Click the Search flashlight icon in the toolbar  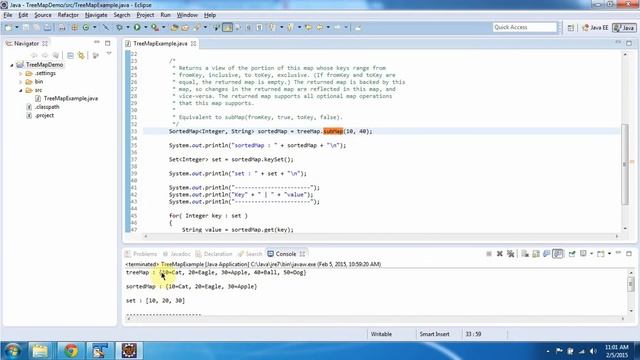(x=196, y=27)
